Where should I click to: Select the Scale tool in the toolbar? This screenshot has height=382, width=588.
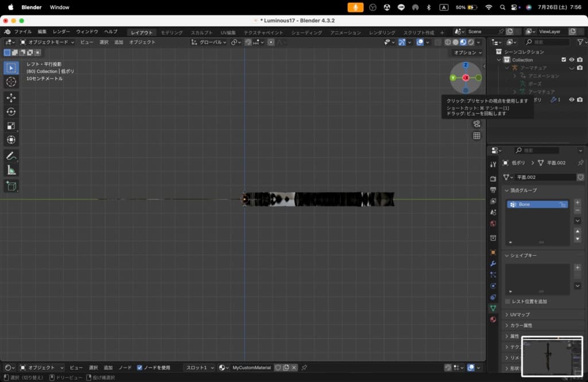point(11,126)
